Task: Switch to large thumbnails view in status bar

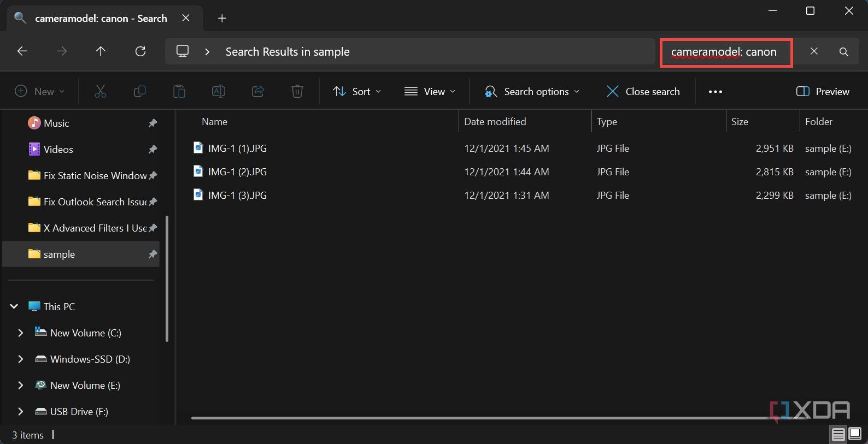Action: [x=855, y=435]
